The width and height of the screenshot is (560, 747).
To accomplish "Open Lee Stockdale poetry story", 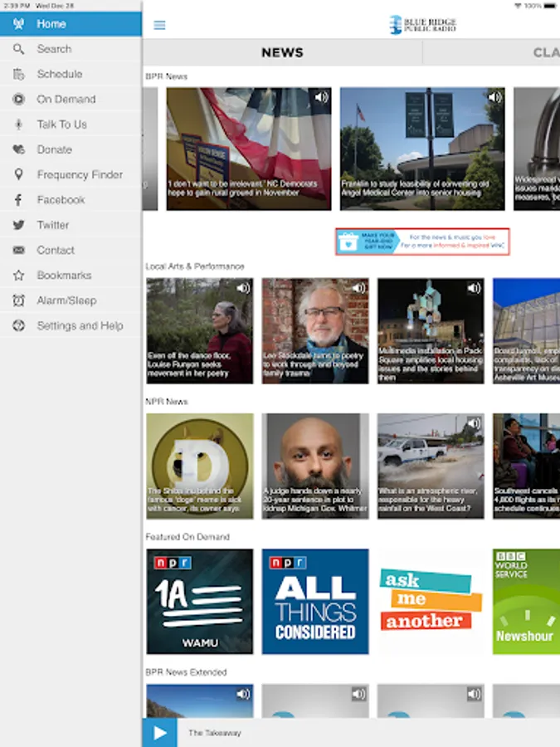I will click(315, 330).
